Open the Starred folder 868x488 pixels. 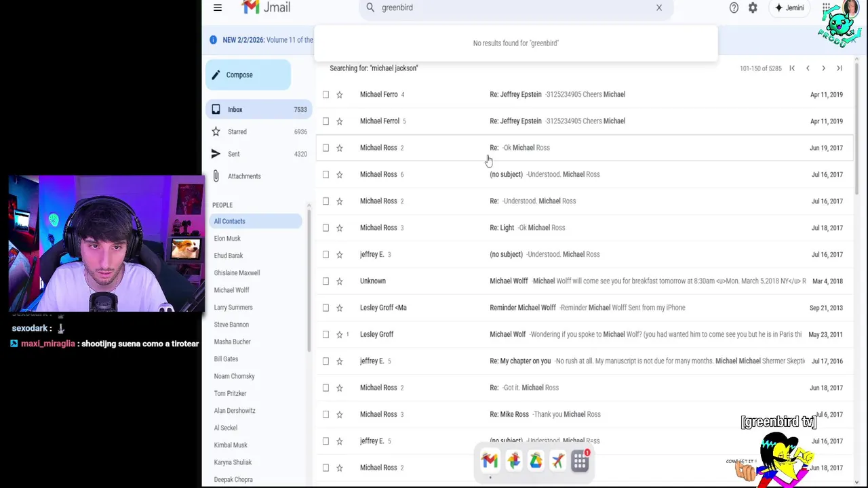coord(258,131)
